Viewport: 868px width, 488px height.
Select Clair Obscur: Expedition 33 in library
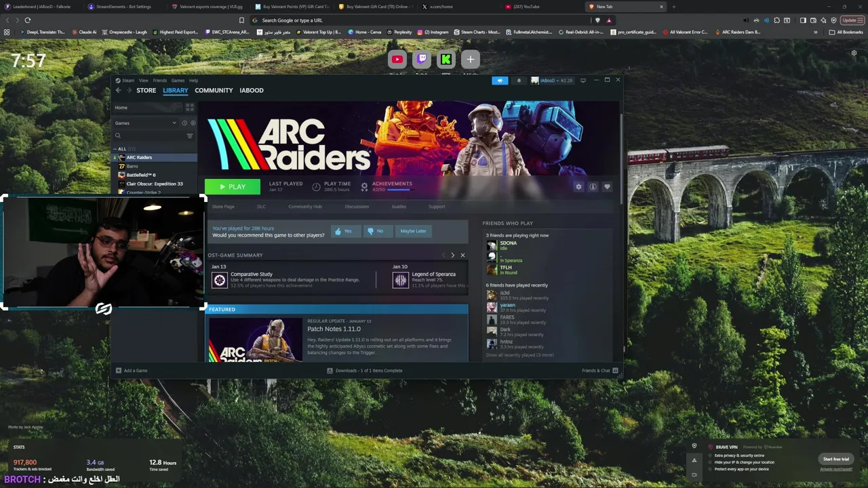(155, 184)
